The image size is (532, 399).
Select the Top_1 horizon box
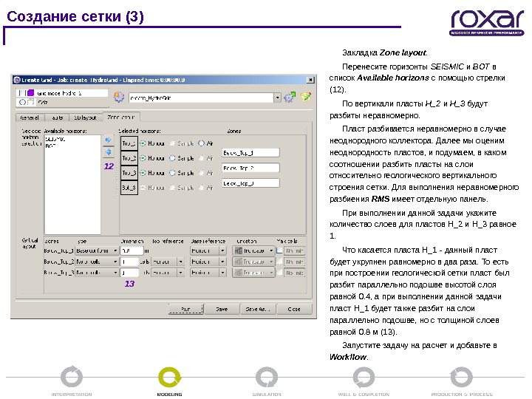(129, 143)
